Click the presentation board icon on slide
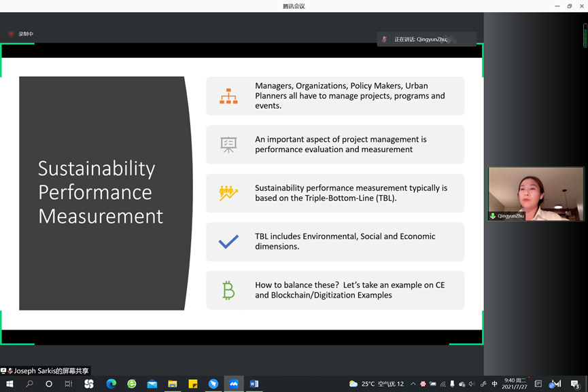The height and width of the screenshot is (392, 588). 228,145
